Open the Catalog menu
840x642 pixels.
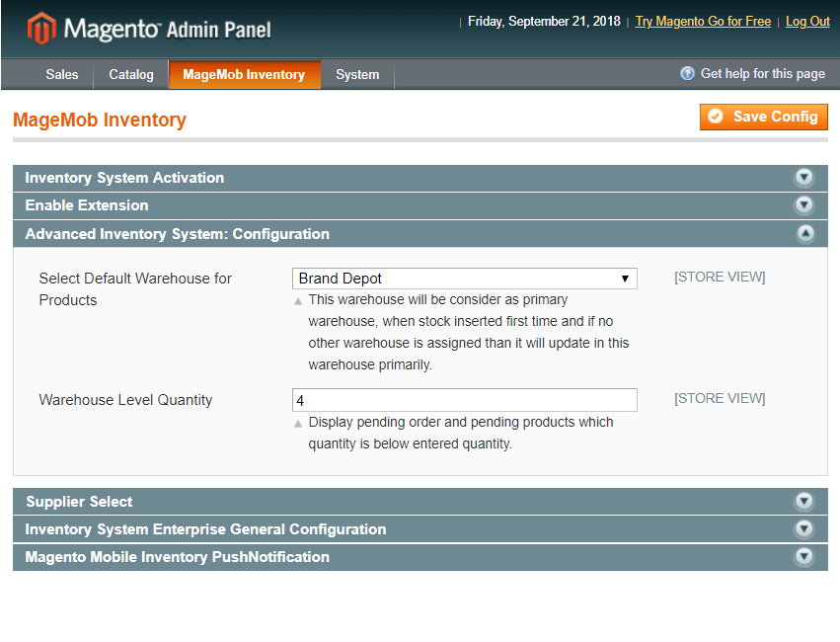[x=131, y=74]
